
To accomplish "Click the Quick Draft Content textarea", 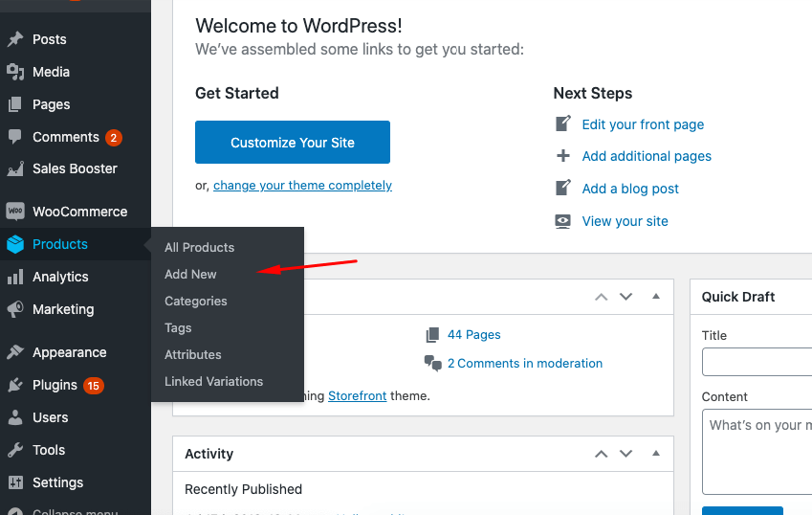I will tap(757, 451).
